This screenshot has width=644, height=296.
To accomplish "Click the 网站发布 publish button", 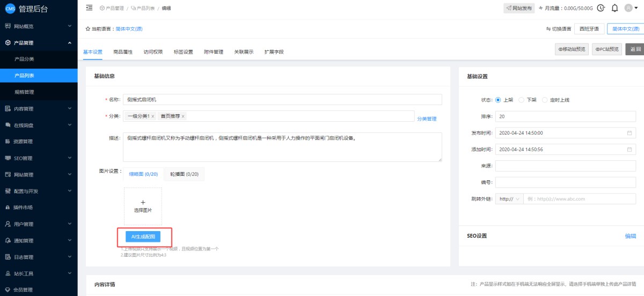I will (x=518, y=8).
